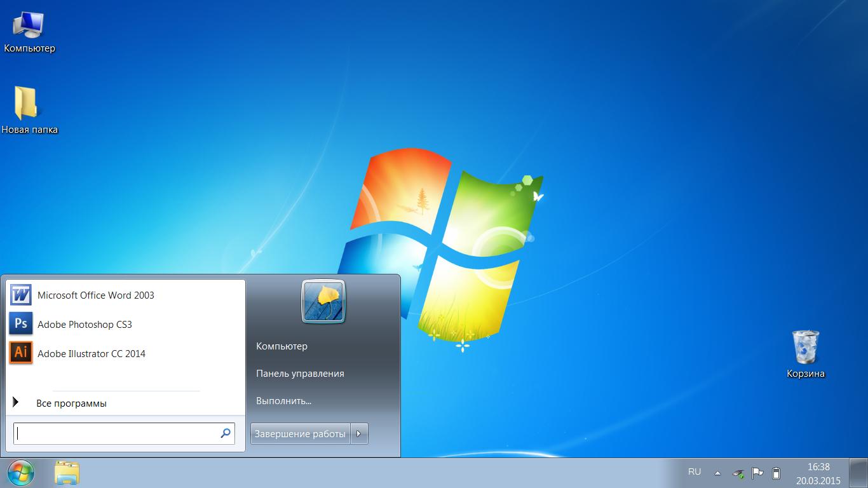
Task: Click the Adobe Photoshop CS3 icon
Action: (21, 324)
